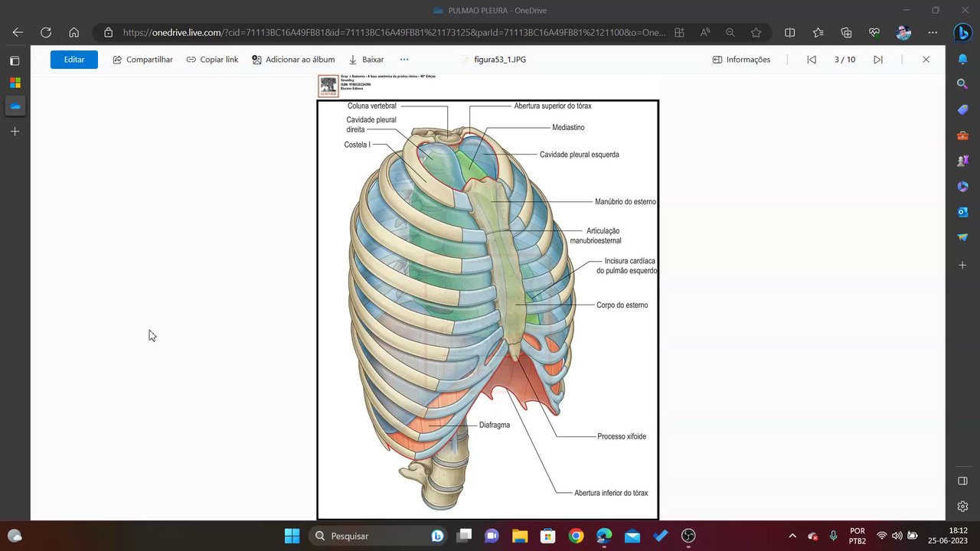Refresh the browser page

point(46,33)
